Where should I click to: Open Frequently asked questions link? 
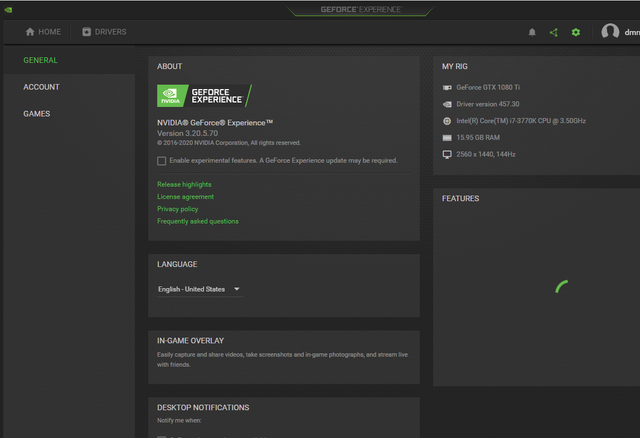pyautogui.click(x=198, y=221)
